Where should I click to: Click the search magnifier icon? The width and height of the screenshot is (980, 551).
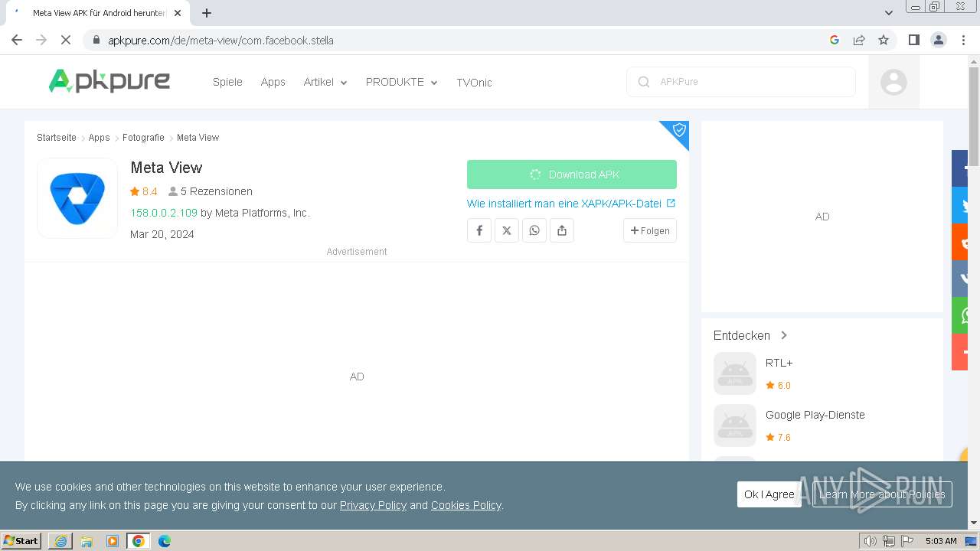click(x=644, y=82)
